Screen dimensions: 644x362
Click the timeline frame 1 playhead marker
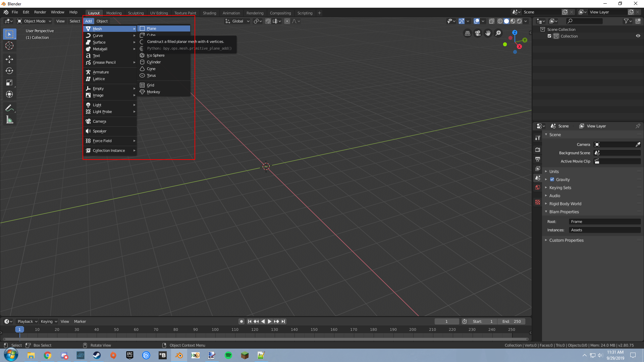pos(19,329)
